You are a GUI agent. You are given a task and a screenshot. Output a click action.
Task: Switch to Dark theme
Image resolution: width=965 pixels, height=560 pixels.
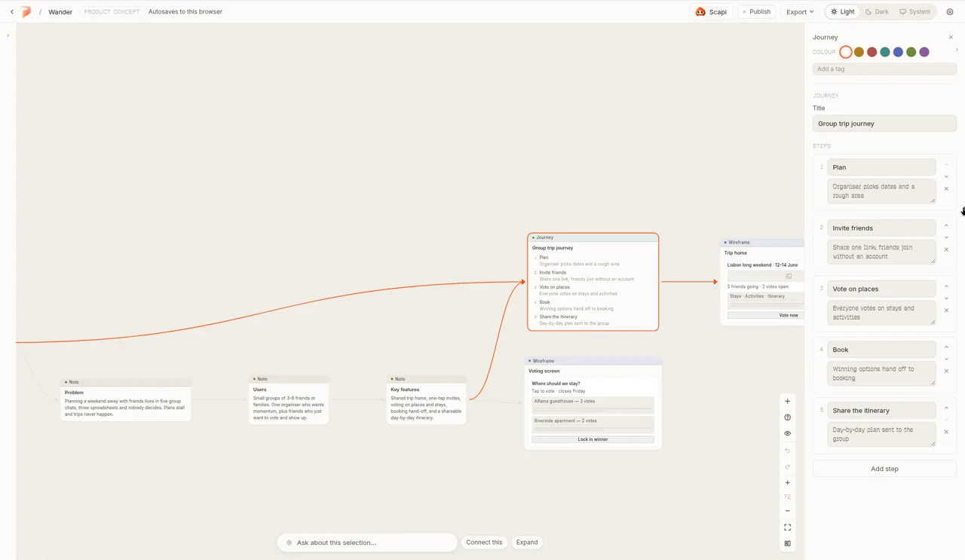(877, 12)
